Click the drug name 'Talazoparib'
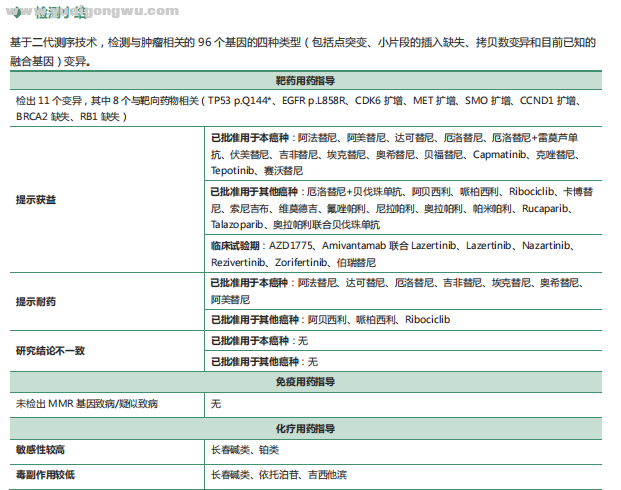The image size is (621, 490). click(x=237, y=225)
